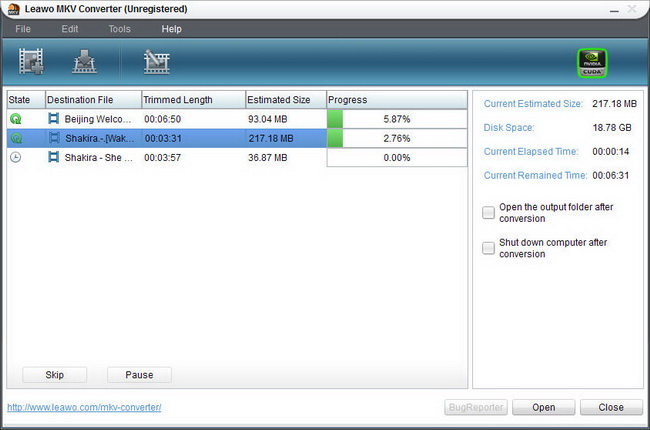Open the leawo.com mkv-converter link
Image resolution: width=650 pixels, height=430 pixels.
pos(84,407)
